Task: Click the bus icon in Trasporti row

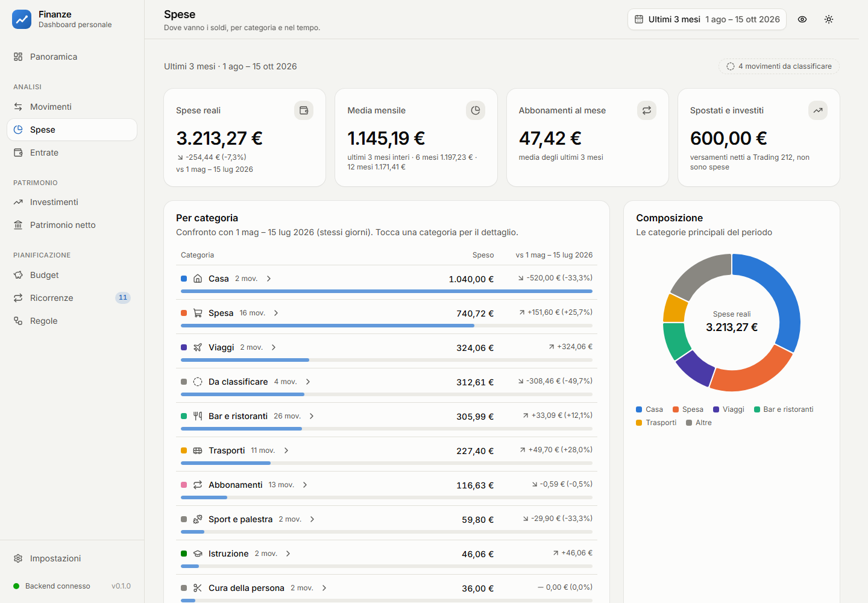Action: click(198, 450)
